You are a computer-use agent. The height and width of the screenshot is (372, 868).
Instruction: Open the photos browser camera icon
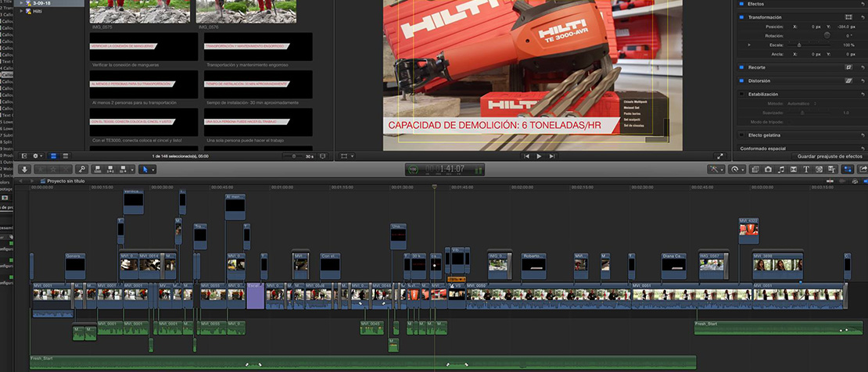tap(769, 170)
